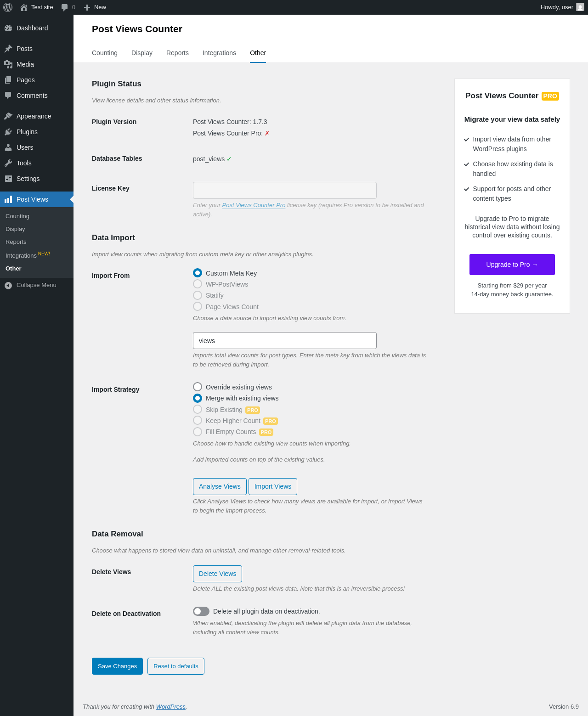This screenshot has height=716, width=588.
Task: Click the plus New icon
Action: pos(87,7)
